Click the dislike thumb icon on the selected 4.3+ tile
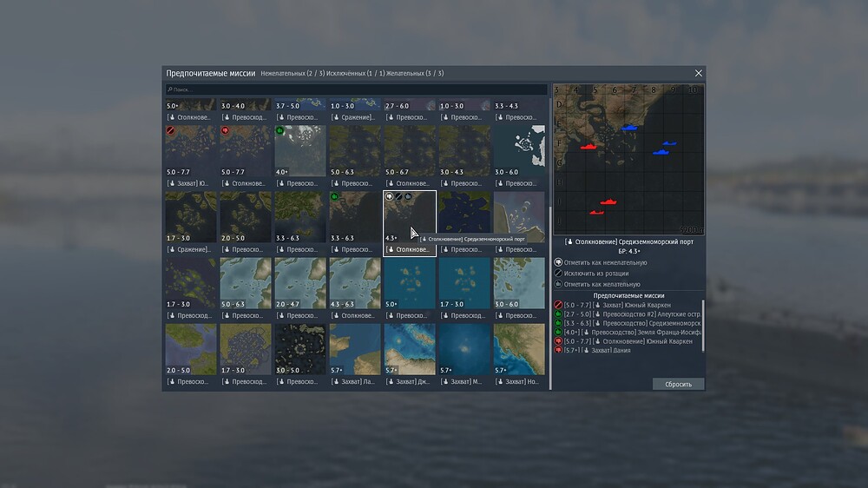This screenshot has width=868, height=488. pos(389,196)
